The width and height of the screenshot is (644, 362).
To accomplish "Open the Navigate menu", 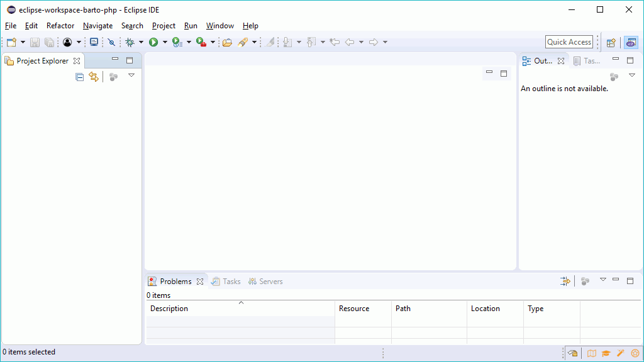I will (x=97, y=26).
